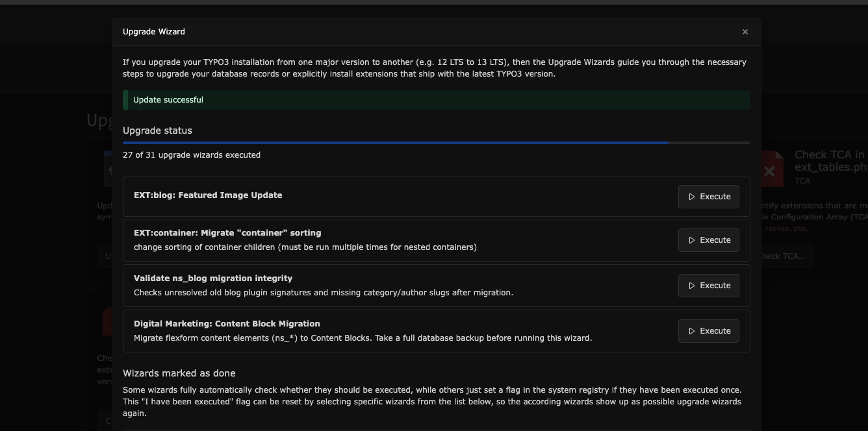Execute the EXT:blog Featured Image Update wizard

tap(709, 197)
